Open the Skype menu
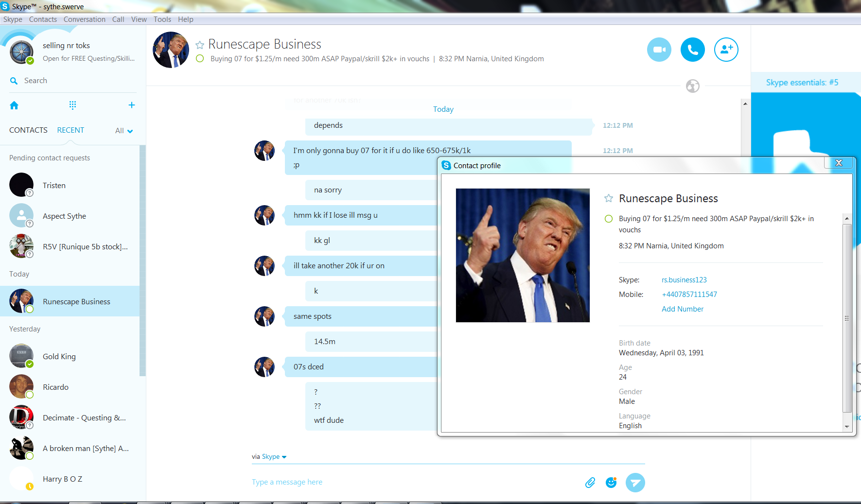Screen dimensions: 861x504 tap(13, 19)
